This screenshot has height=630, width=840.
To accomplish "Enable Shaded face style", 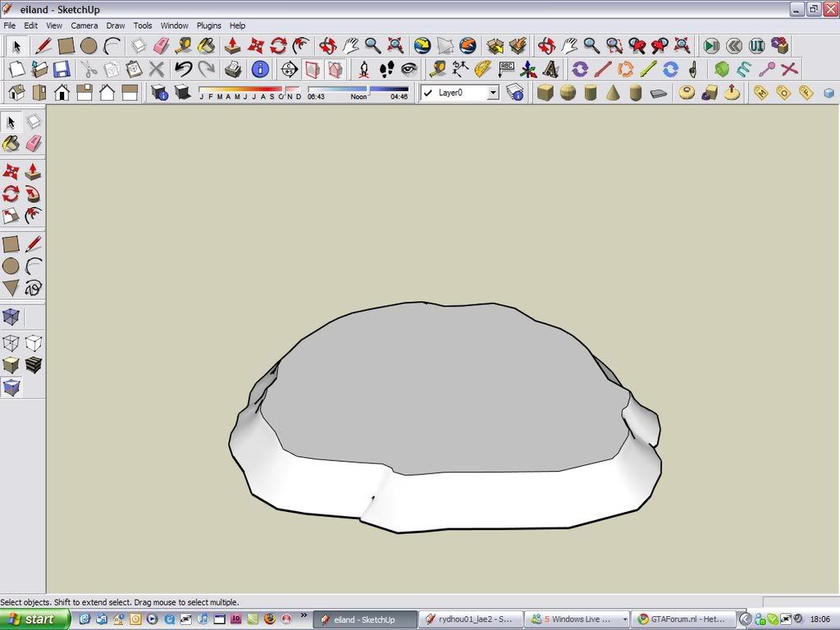I will pyautogui.click(x=11, y=365).
